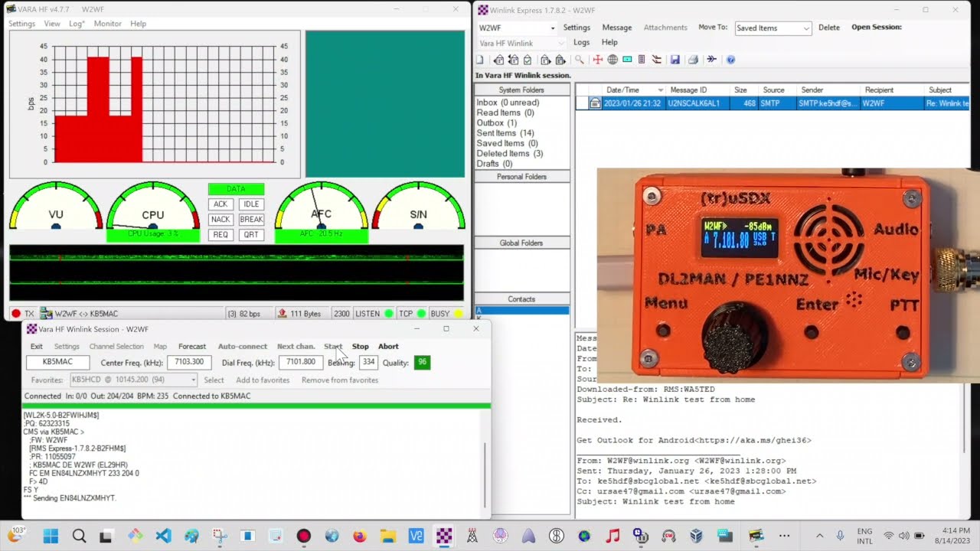Click Auto-connect in the session window

243,347
